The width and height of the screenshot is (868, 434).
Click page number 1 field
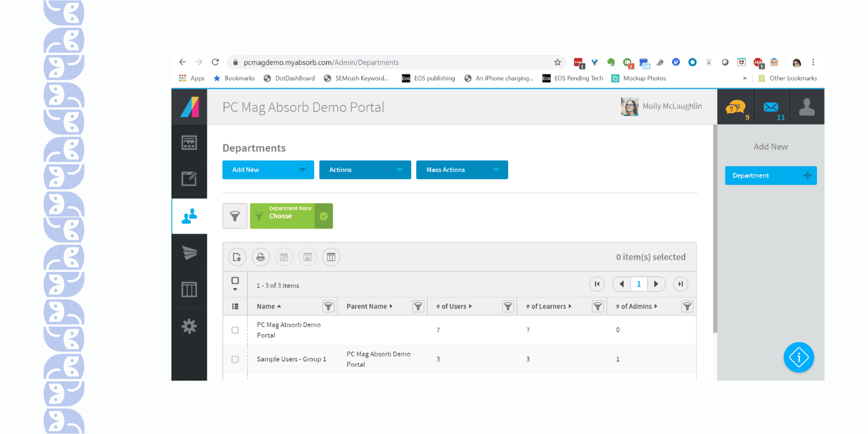pyautogui.click(x=639, y=284)
